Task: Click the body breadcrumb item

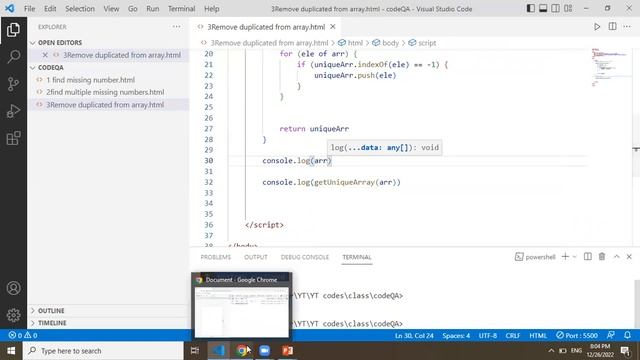Action: tap(386, 43)
